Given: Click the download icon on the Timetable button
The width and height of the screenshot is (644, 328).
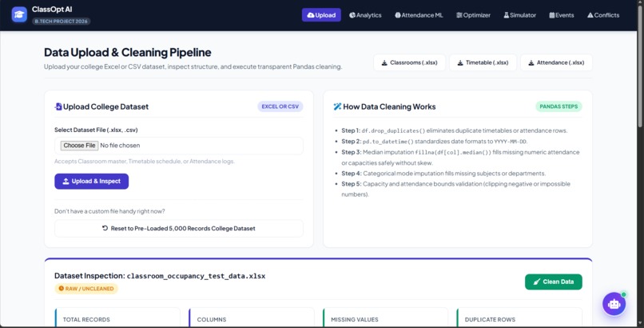Looking at the screenshot, I should (x=460, y=63).
